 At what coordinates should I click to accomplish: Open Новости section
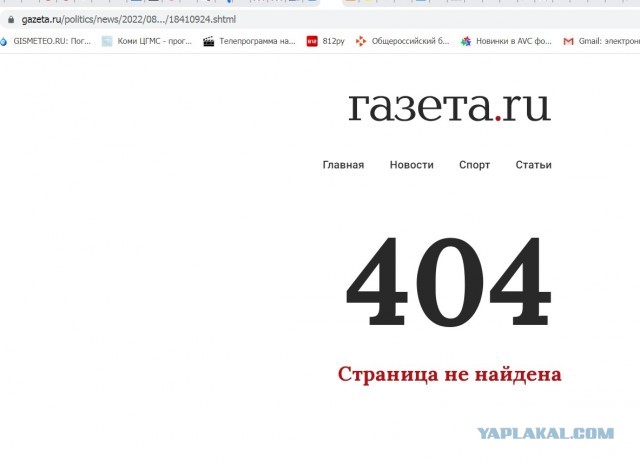pos(411,165)
